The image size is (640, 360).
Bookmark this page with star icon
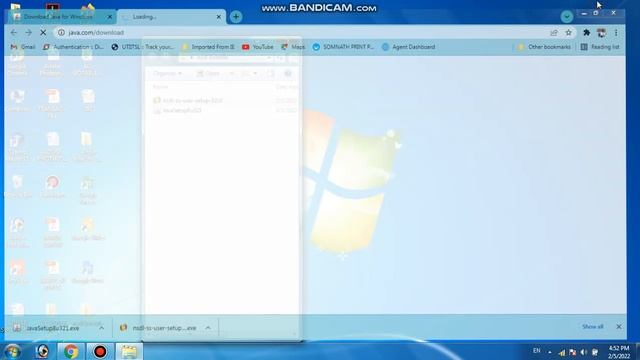pyautogui.click(x=568, y=32)
